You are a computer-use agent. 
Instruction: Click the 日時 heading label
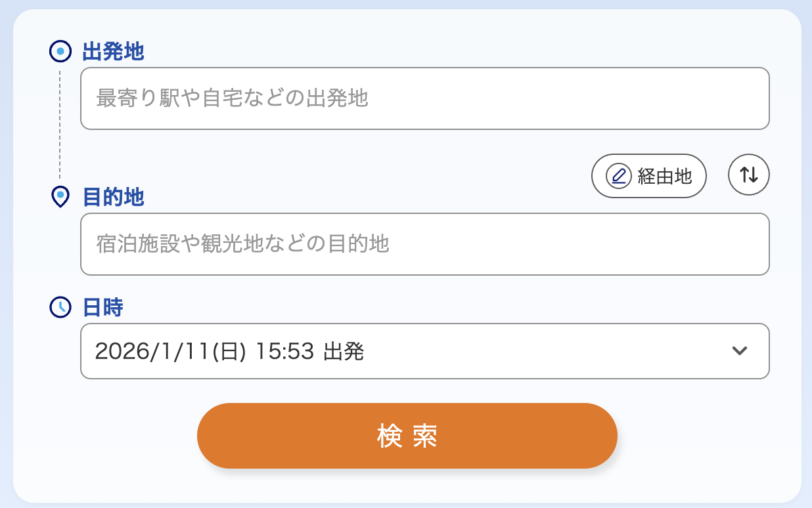(x=103, y=307)
